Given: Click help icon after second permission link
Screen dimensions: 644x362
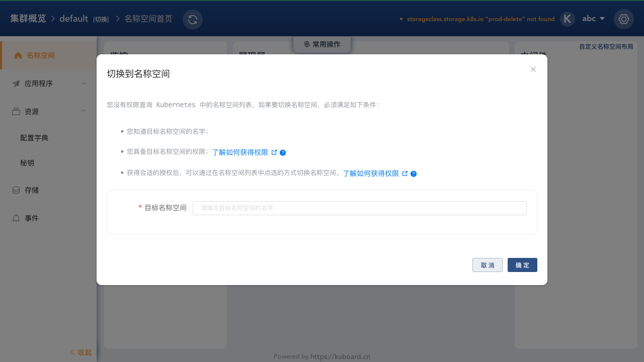Looking at the screenshot, I should [414, 174].
